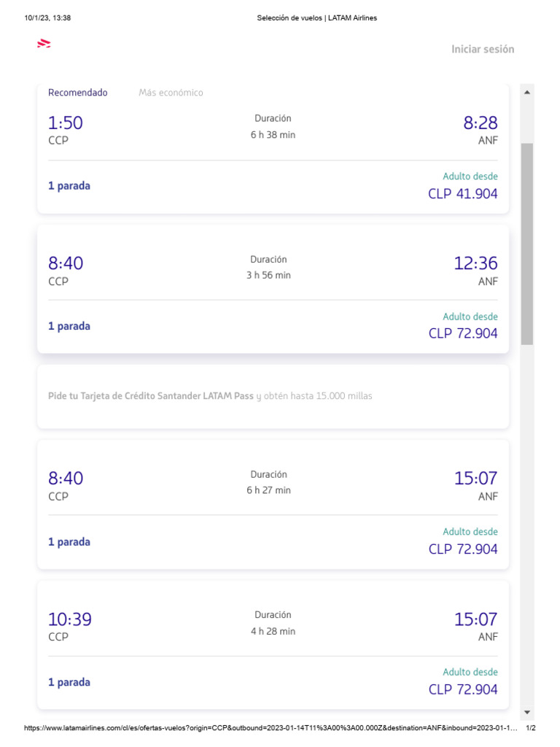Click the Santander LATAM Pass credit card banner
This screenshot has height=747, width=560.
[273, 396]
